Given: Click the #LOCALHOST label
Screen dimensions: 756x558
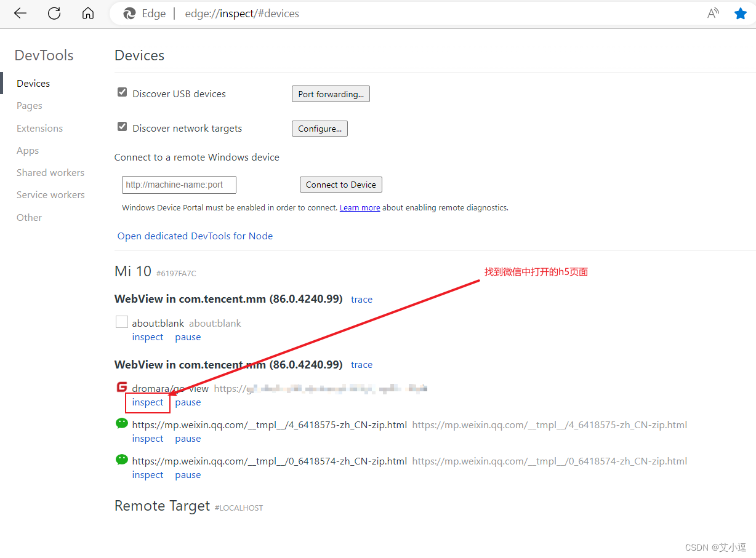Looking at the screenshot, I should [239, 508].
